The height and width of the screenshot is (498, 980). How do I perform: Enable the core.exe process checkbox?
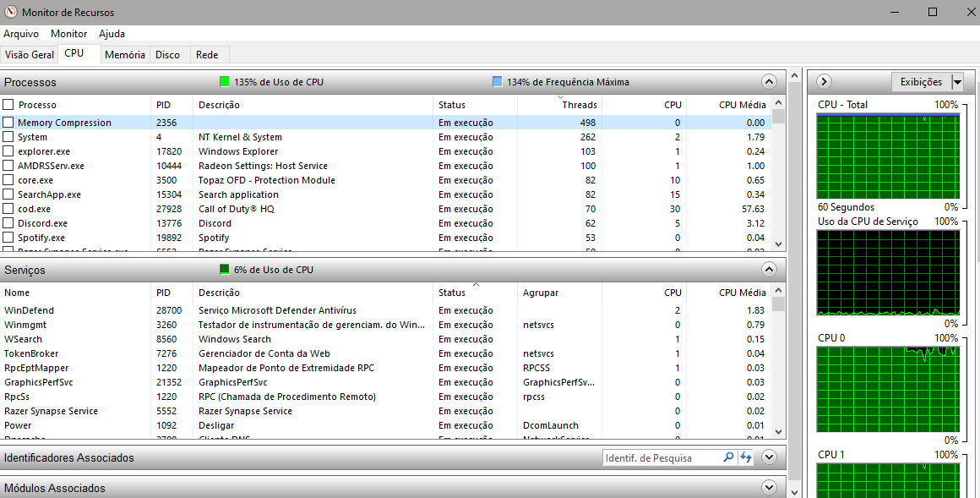pos(8,180)
